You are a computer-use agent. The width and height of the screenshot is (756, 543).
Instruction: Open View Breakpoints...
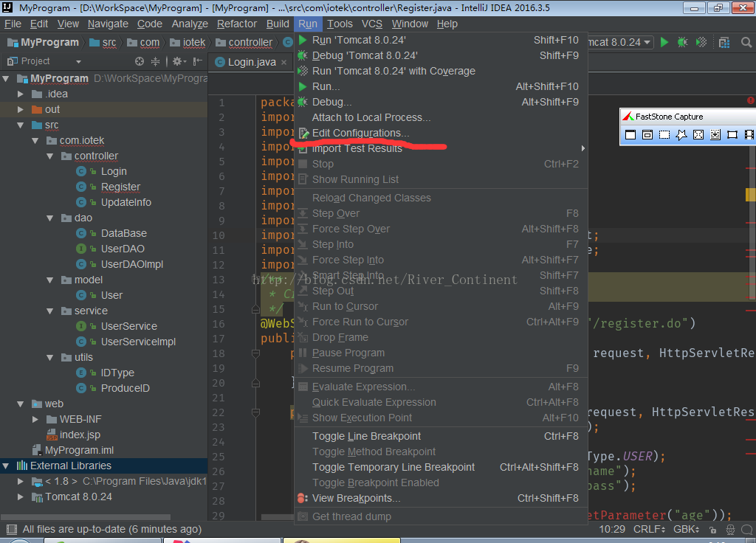[441, 498]
